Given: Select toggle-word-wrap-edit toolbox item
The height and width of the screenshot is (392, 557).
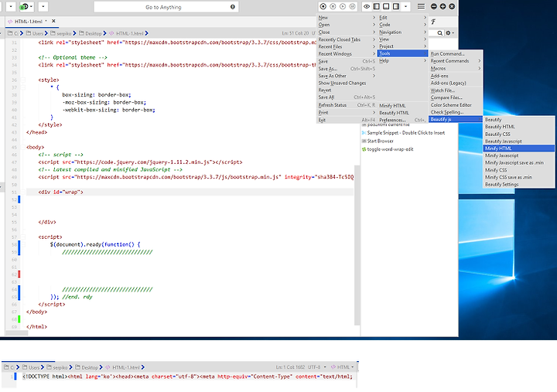Looking at the screenshot, I should tap(388, 149).
